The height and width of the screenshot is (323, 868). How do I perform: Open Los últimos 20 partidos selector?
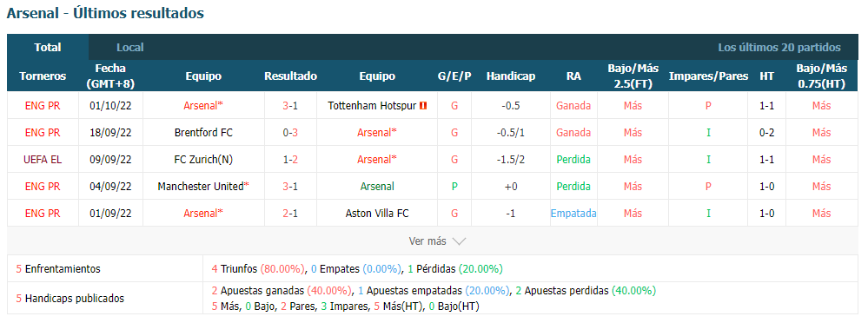pyautogui.click(x=779, y=48)
